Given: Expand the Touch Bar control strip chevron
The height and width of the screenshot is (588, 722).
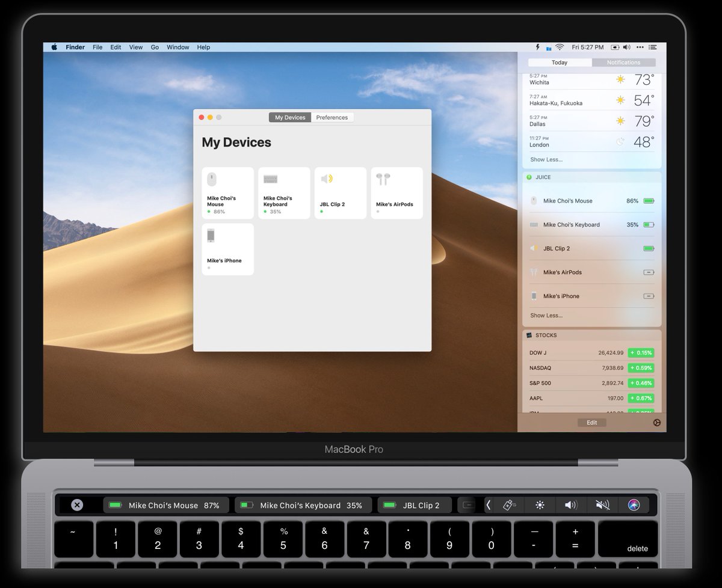Looking at the screenshot, I should pos(489,505).
